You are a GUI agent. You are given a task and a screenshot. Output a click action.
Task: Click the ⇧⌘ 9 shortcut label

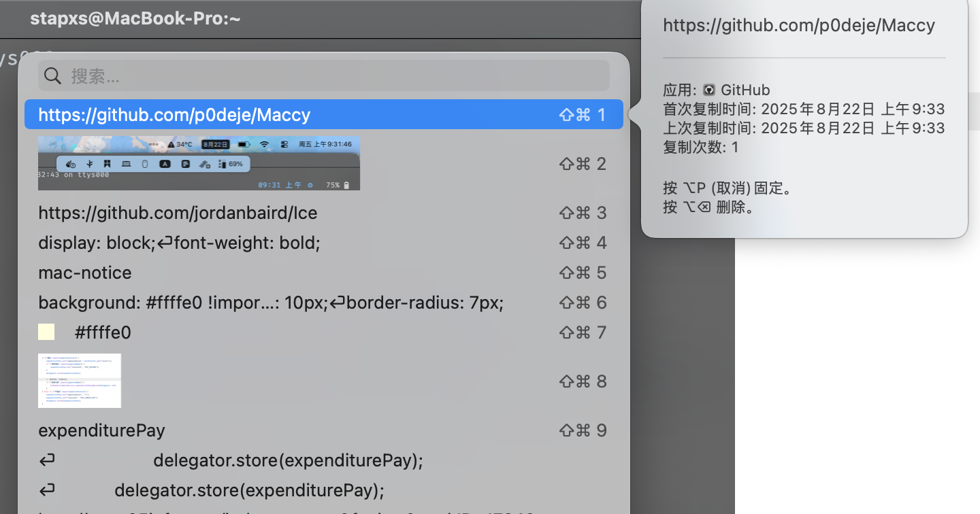(x=583, y=430)
